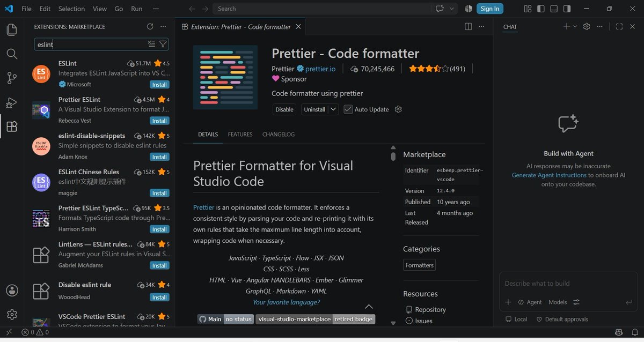
Task: Open Copilot chat icon in title bar
Action: pyautogui.click(x=440, y=9)
